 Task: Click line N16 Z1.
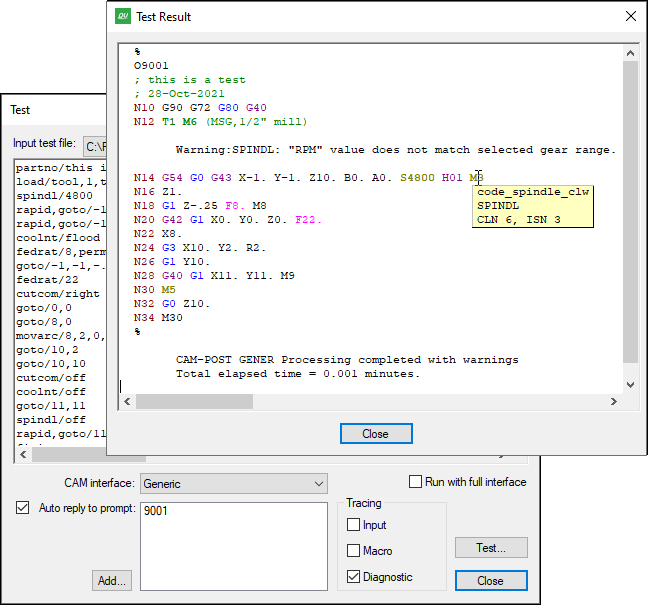(x=158, y=192)
